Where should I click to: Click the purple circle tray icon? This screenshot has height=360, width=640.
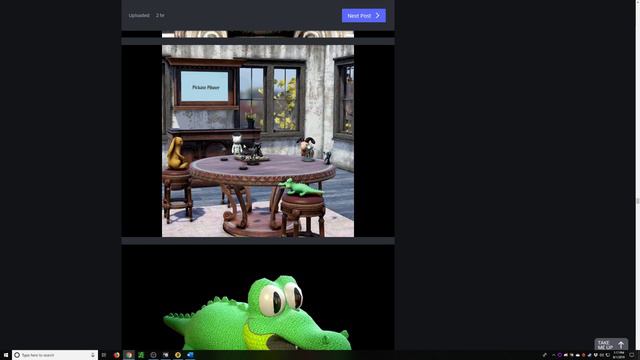click(560, 355)
